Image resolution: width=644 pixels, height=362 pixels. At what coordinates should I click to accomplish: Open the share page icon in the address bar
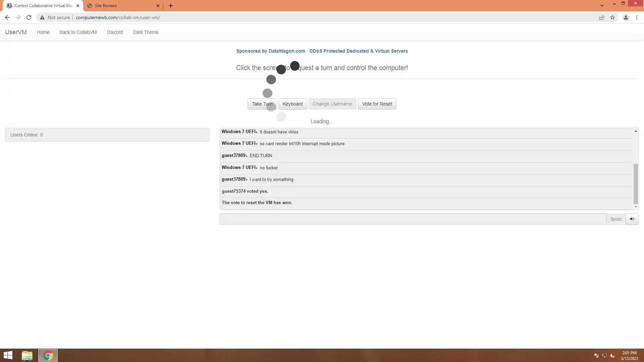point(602,17)
